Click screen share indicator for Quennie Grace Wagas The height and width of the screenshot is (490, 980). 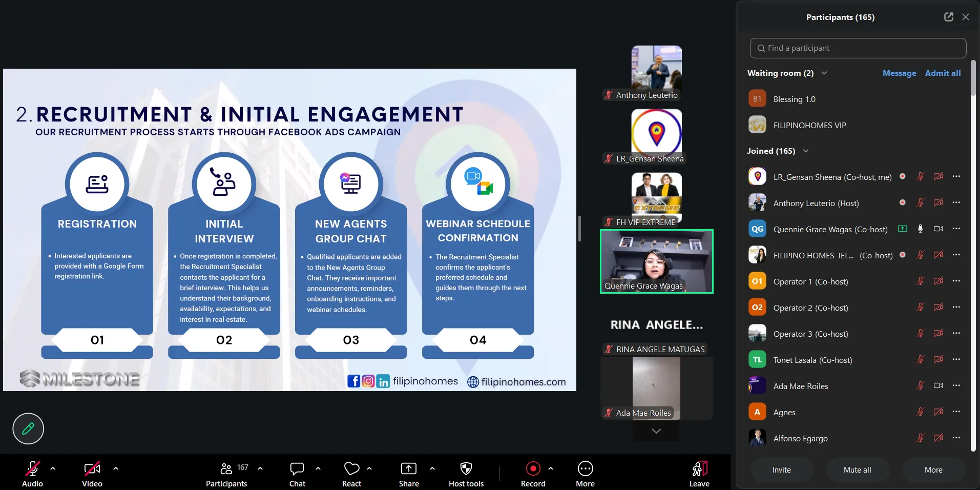click(x=903, y=229)
